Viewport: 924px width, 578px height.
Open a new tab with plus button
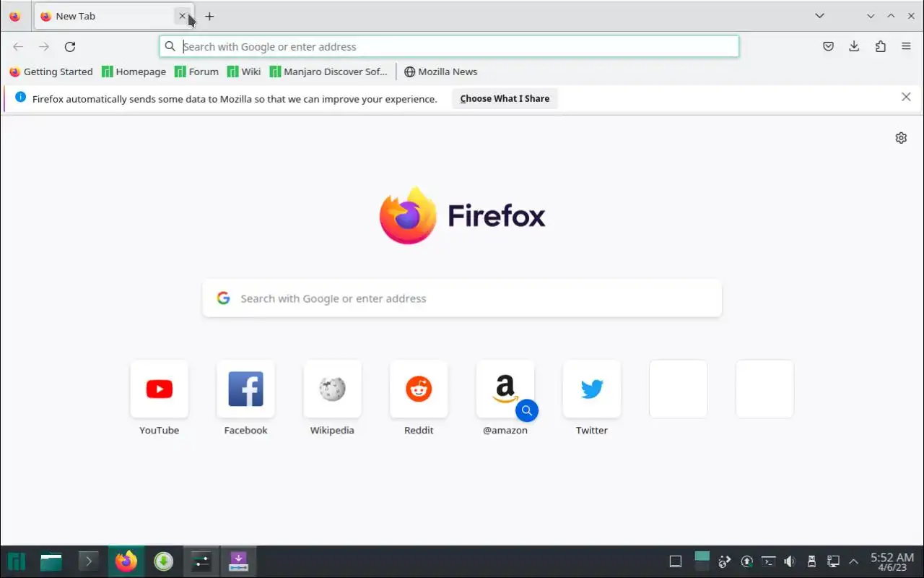209,16
